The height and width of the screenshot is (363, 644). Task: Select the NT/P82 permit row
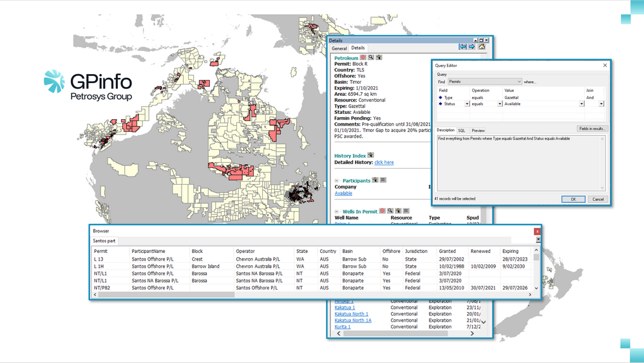[x=312, y=288]
